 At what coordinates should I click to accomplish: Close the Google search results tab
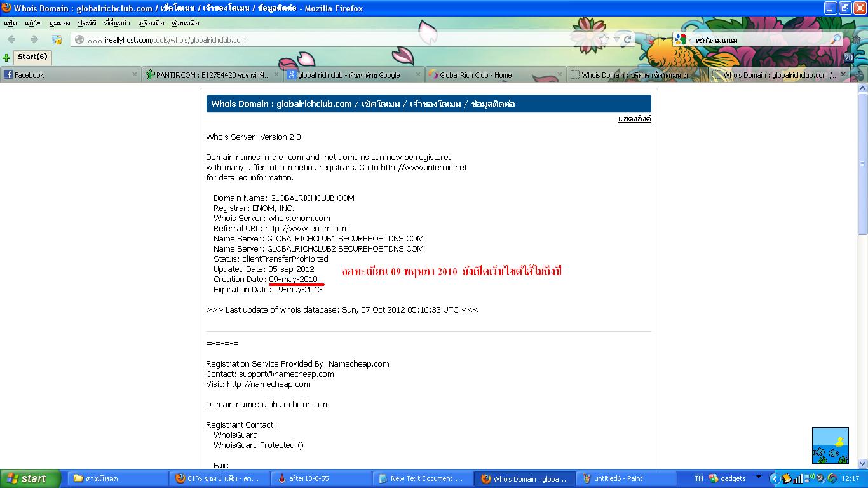tap(417, 74)
